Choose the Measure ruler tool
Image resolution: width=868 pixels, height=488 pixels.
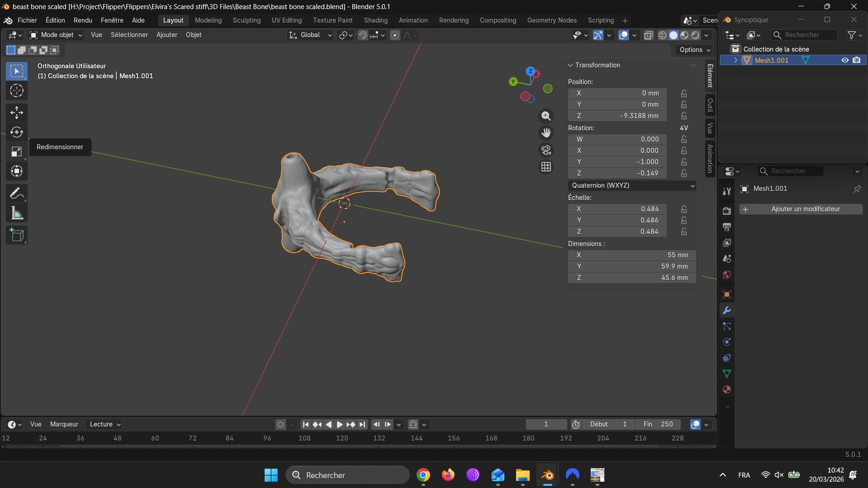(x=17, y=213)
